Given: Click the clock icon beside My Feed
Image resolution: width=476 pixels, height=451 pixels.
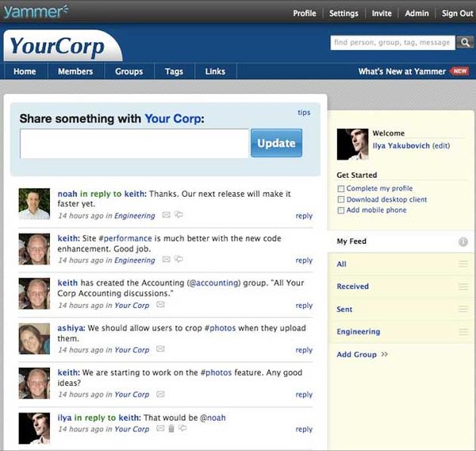Looking at the screenshot, I should click(463, 242).
